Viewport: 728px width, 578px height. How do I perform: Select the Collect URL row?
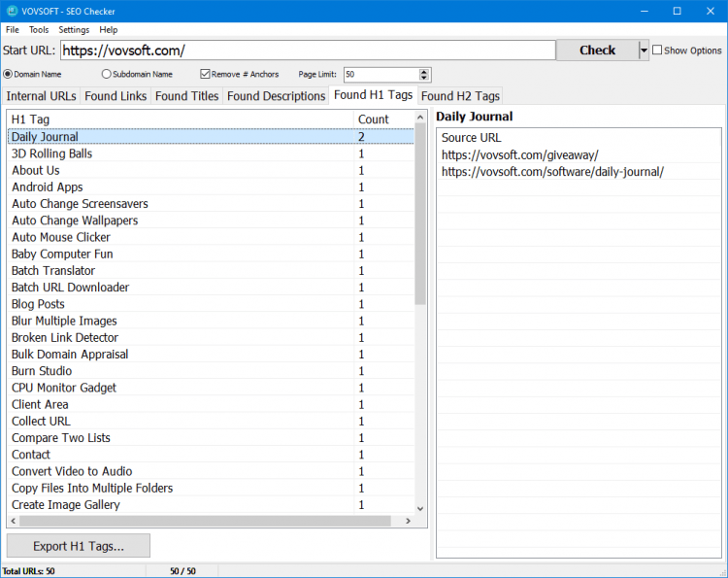coord(211,421)
